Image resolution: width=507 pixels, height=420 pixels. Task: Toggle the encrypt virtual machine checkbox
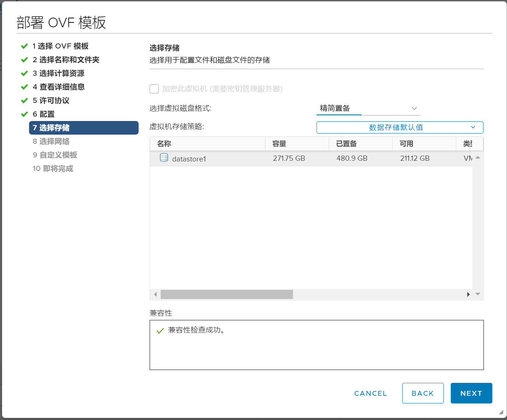154,89
